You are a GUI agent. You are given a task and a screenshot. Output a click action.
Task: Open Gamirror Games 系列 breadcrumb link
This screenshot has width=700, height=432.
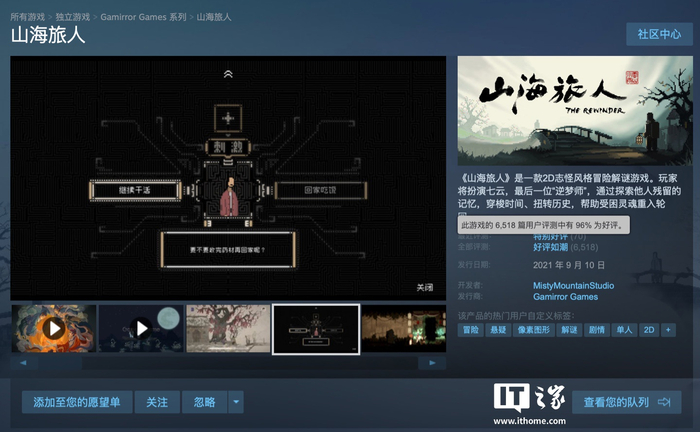pos(143,17)
